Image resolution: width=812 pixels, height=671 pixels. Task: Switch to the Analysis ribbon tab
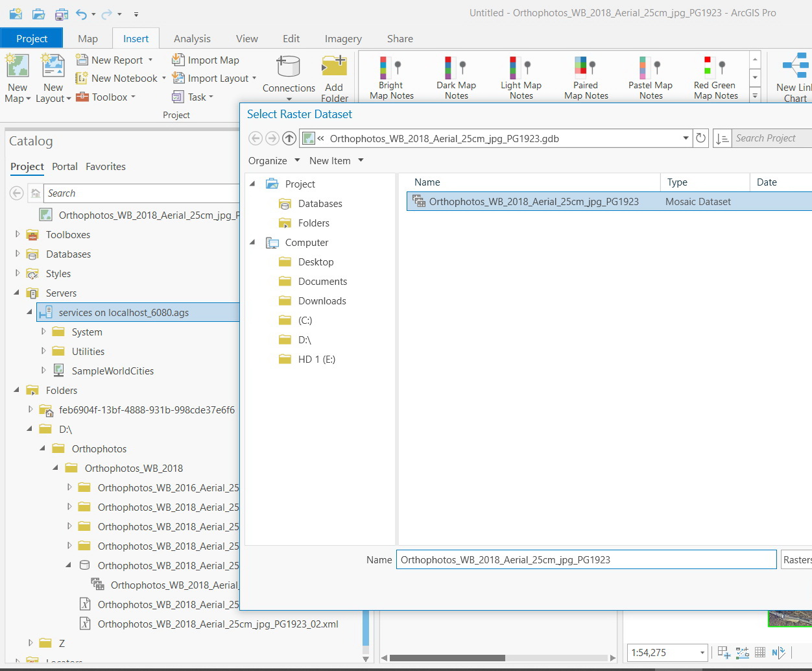tap(192, 38)
